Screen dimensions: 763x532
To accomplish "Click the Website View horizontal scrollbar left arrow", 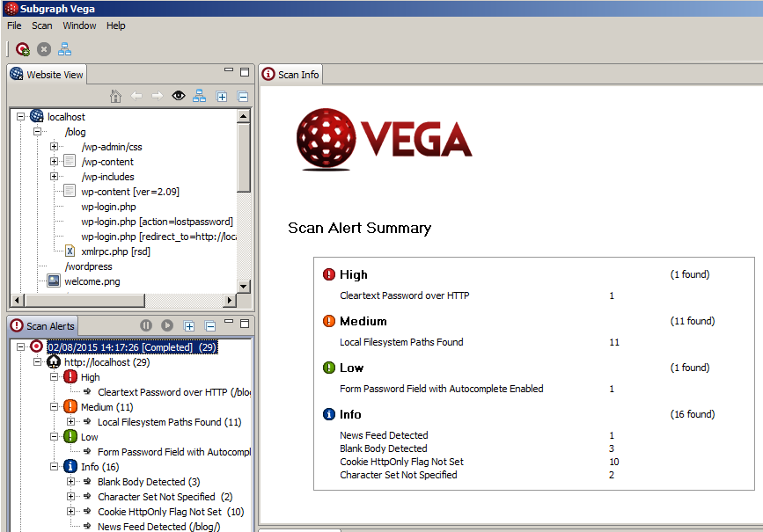I will (17, 301).
